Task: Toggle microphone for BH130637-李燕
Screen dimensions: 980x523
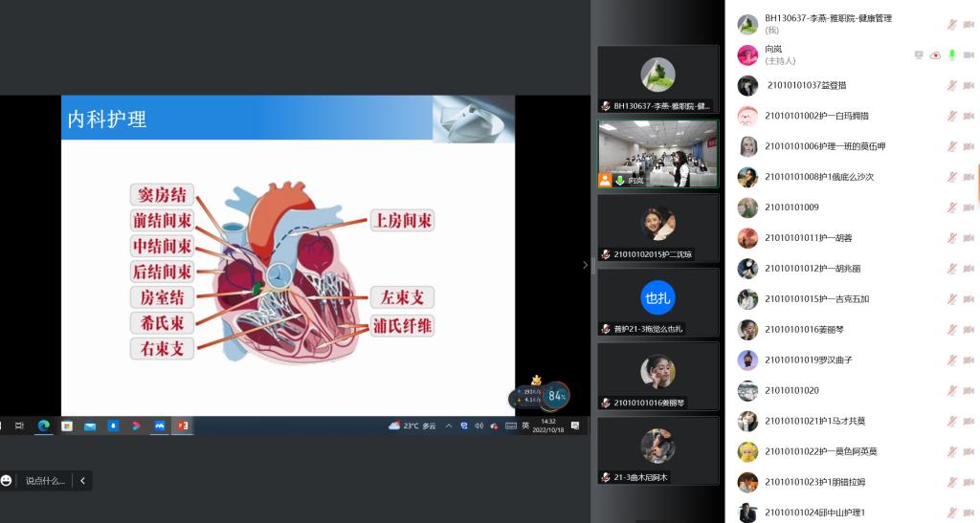Action: (952, 25)
